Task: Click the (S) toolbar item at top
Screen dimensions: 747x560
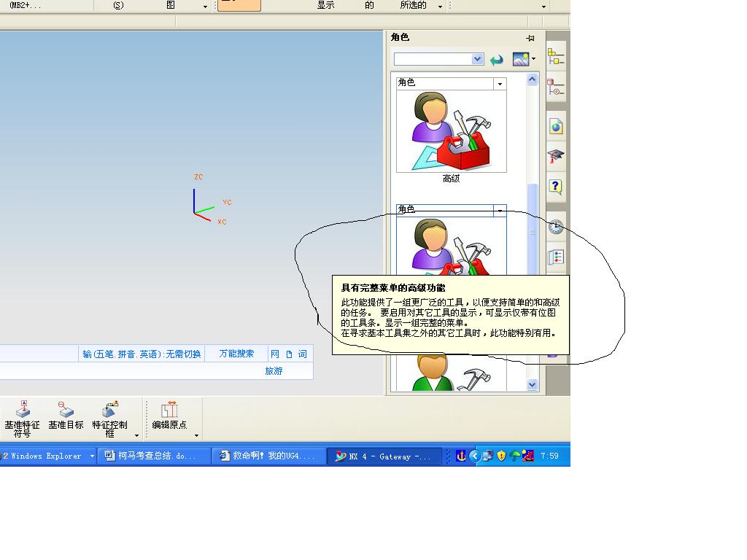Action: pyautogui.click(x=119, y=5)
